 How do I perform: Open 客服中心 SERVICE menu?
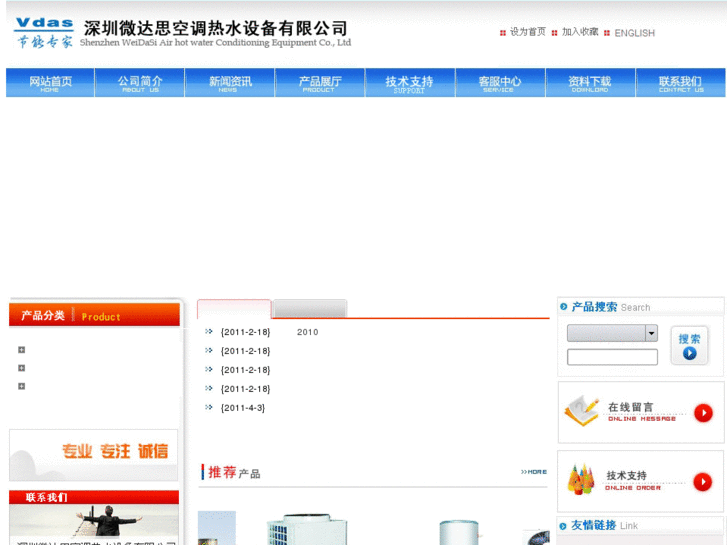(500, 83)
